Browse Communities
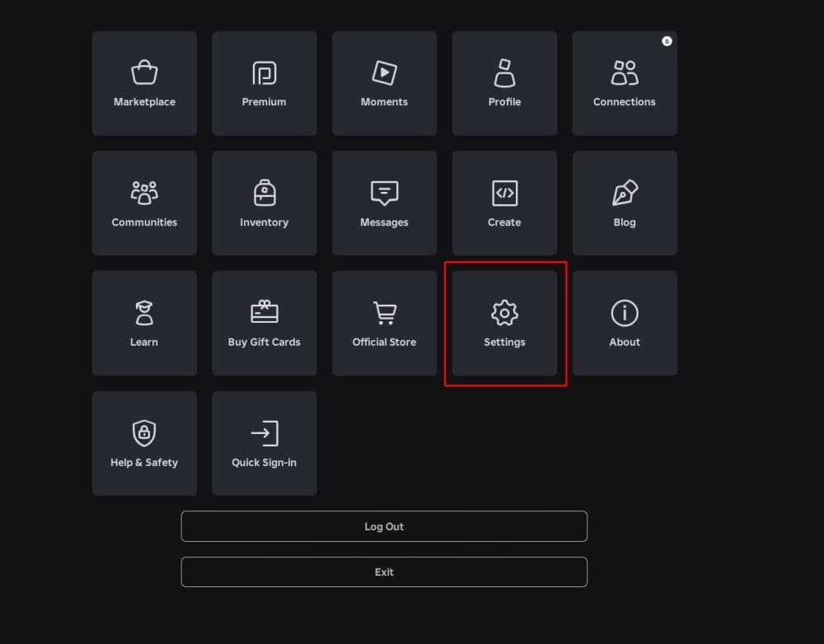 click(x=144, y=203)
